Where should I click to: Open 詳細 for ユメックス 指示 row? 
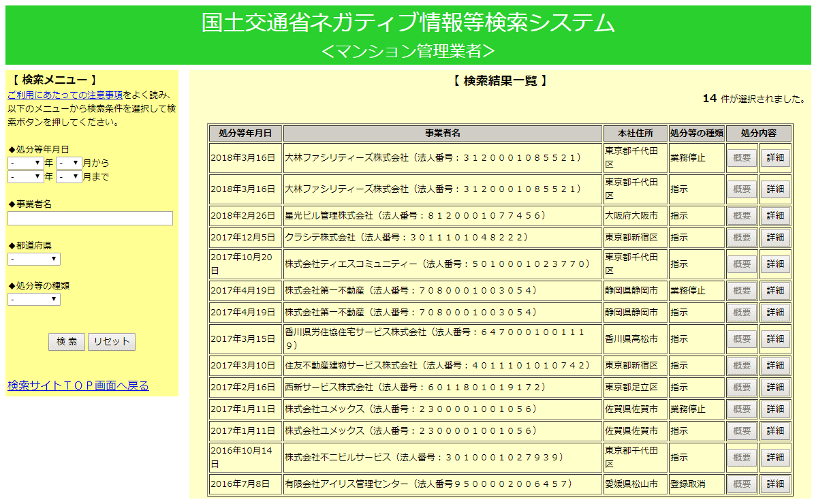pos(776,431)
